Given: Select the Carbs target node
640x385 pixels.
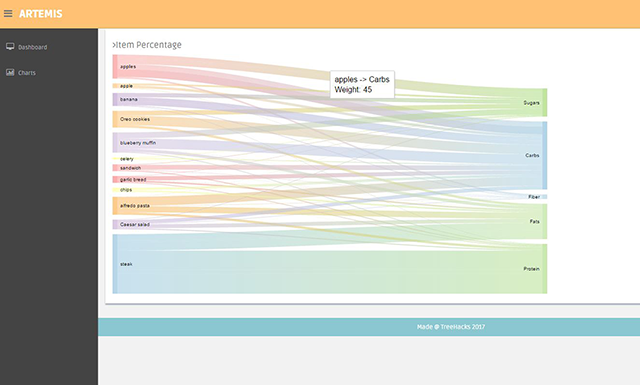Looking at the screenshot, I should (x=544, y=155).
